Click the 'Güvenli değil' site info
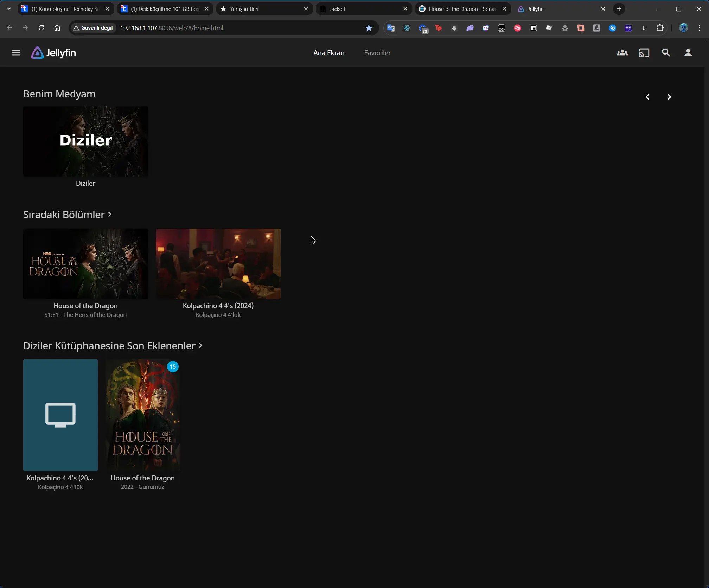This screenshot has width=709, height=588. (x=93, y=28)
